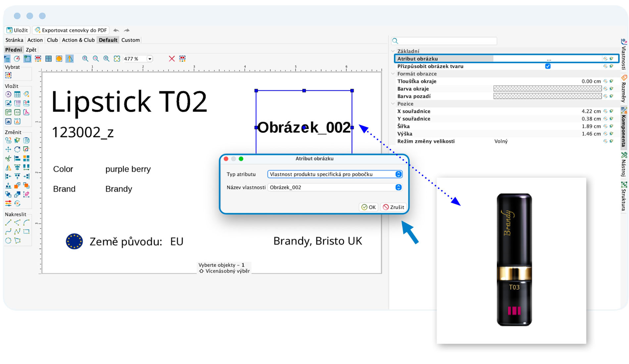629x364 pixels.
Task: Click the fit-to-page zoom icon
Action: pos(117,59)
